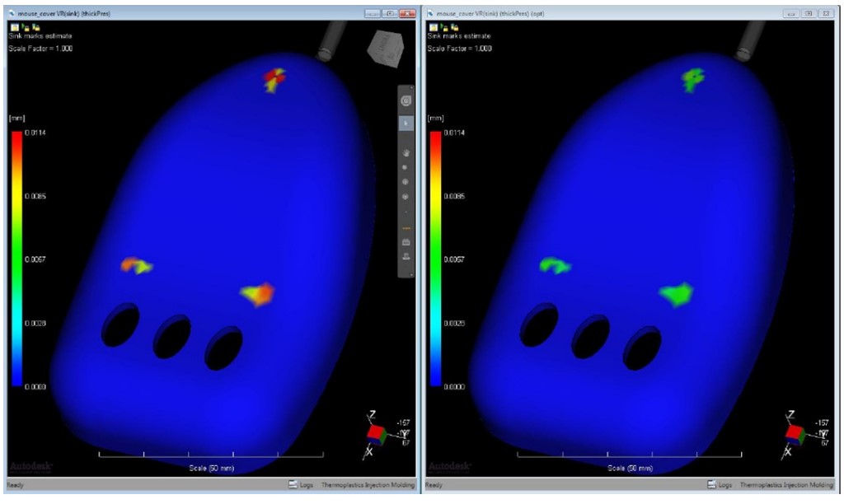Click the second lock plot icon

click(x=35, y=27)
